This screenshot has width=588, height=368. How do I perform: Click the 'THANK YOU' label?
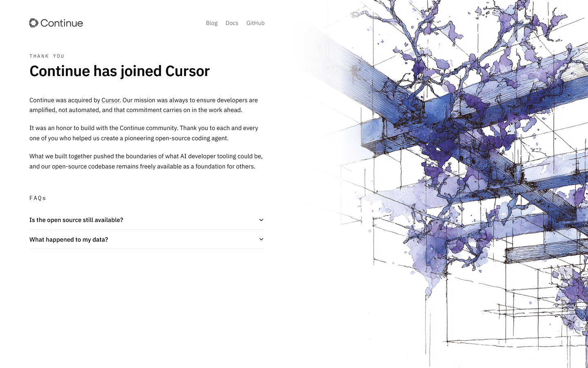(47, 56)
